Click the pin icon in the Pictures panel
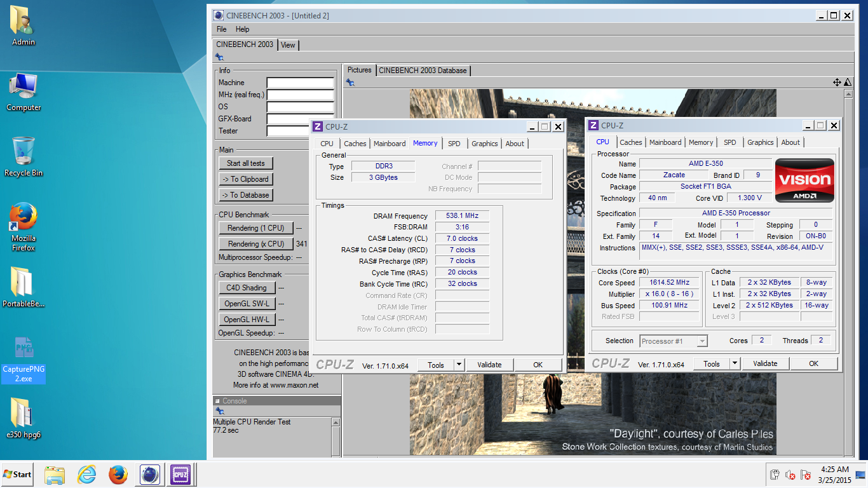 [x=349, y=83]
